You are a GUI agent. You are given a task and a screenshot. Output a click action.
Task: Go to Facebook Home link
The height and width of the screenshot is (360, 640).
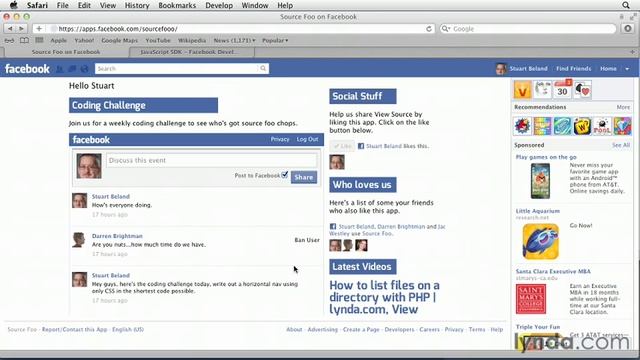pos(608,69)
